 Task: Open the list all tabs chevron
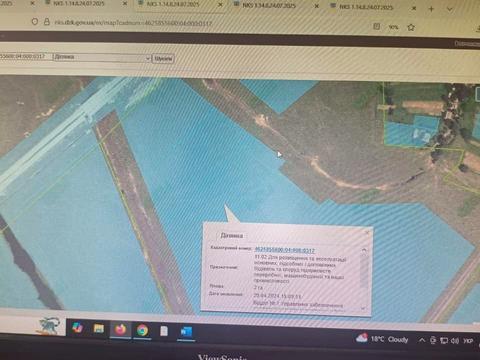click(x=450, y=9)
